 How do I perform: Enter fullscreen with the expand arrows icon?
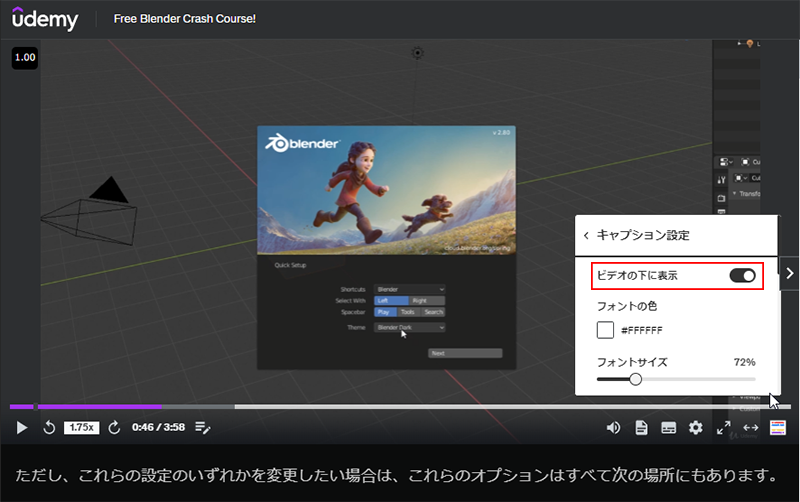point(724,428)
